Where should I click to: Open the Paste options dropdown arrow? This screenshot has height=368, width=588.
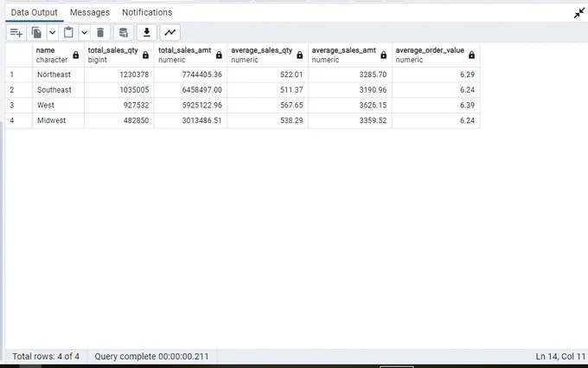click(x=85, y=33)
